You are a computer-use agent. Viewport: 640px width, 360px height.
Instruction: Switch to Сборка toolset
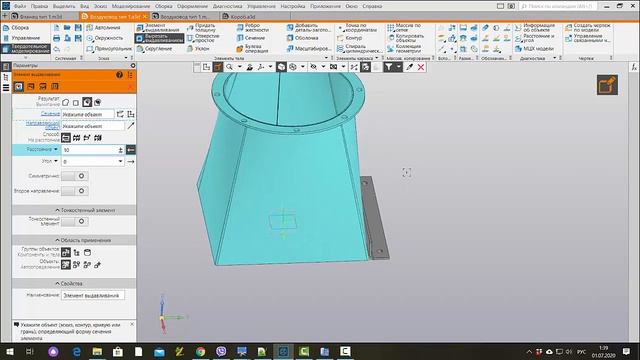click(20, 28)
